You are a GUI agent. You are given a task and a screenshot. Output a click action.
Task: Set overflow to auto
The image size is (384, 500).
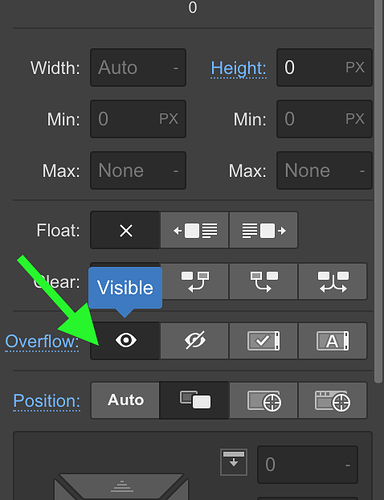pyautogui.click(x=333, y=341)
